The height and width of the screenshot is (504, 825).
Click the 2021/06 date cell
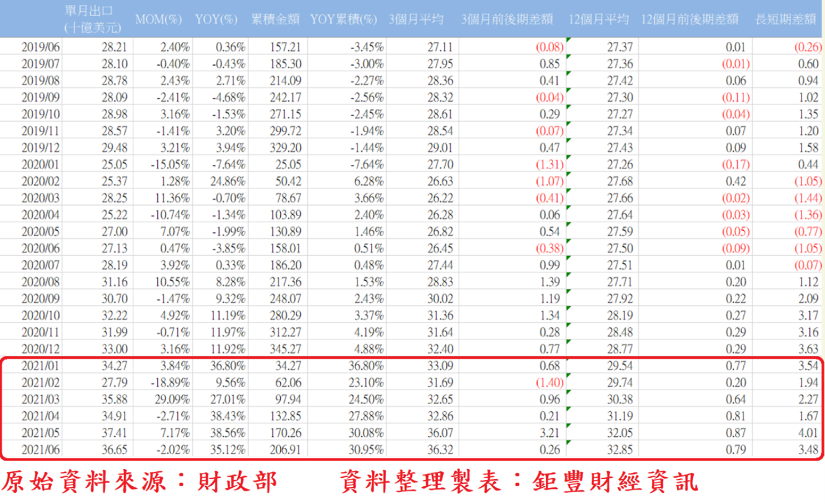pos(41,450)
